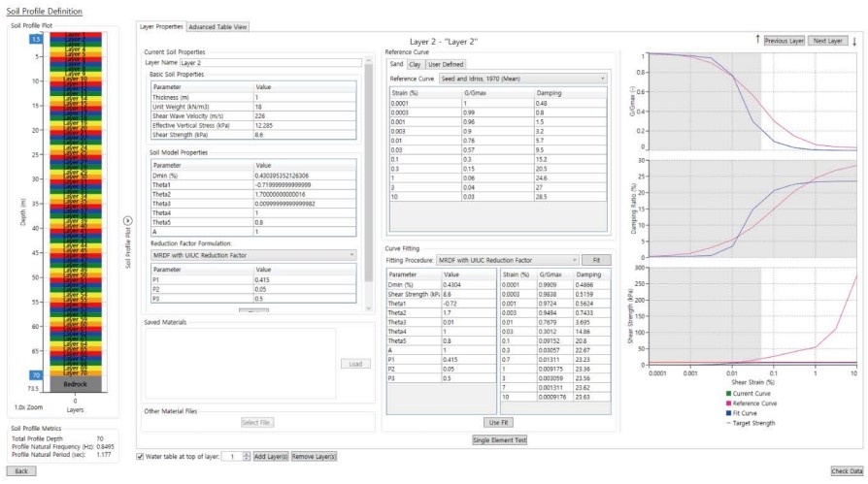
Task: Click Effective Vertical Stress value 12.285
Action: point(305,125)
